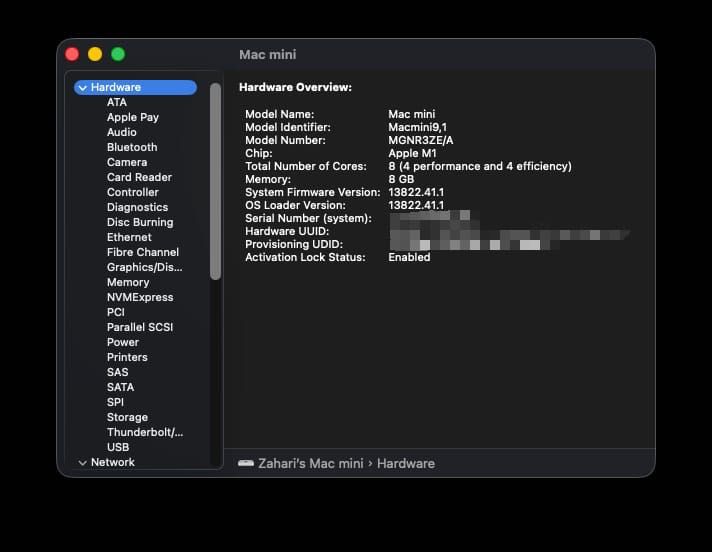Click the Hardware UUID label
Image resolution: width=712 pixels, height=552 pixels.
[x=287, y=232]
